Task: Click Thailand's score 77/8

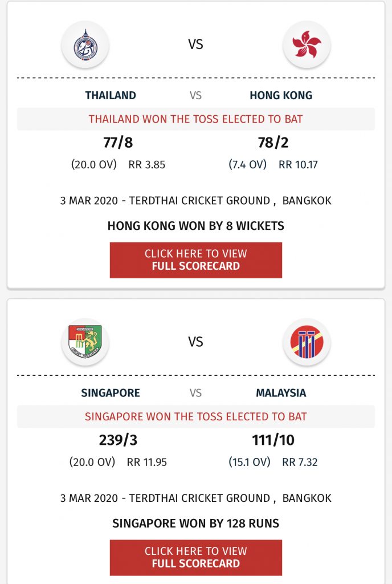Action: [118, 143]
